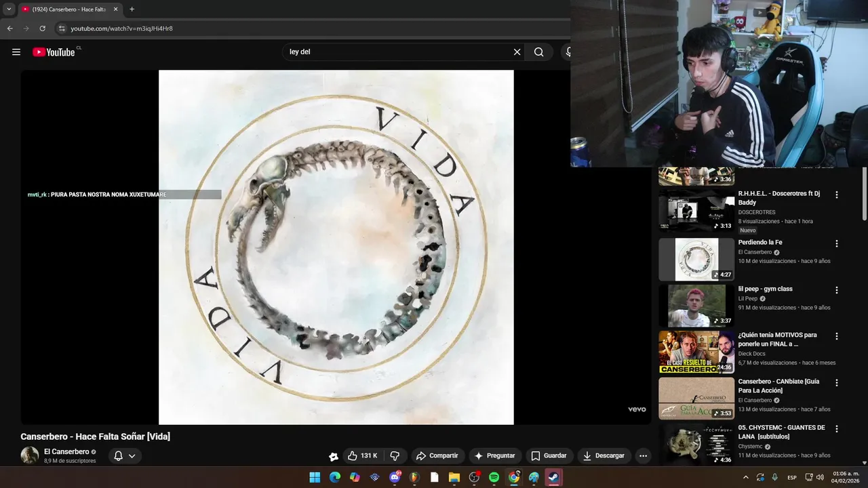
Task: Open the lil peep gym class thumbnail
Action: 696,306
